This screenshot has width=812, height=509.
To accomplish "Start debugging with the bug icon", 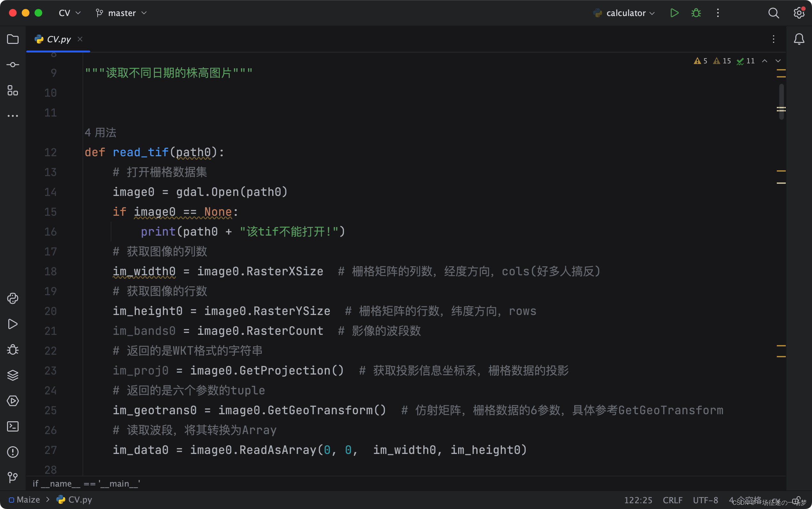I will click(696, 13).
